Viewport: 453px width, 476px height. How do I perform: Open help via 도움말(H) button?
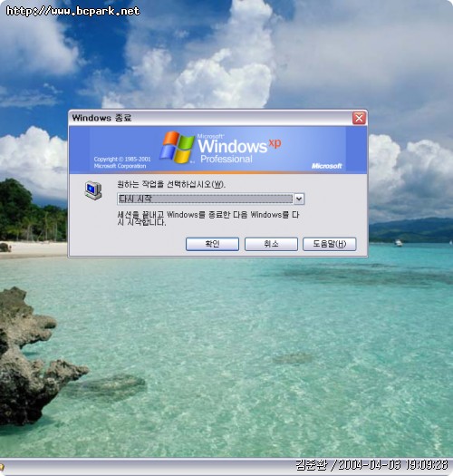pyautogui.click(x=329, y=244)
